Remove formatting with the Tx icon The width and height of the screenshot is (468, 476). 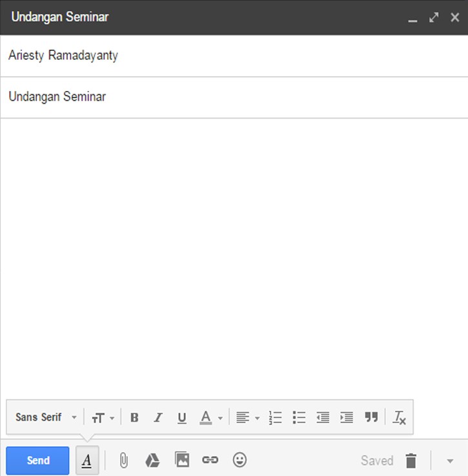coord(399,418)
